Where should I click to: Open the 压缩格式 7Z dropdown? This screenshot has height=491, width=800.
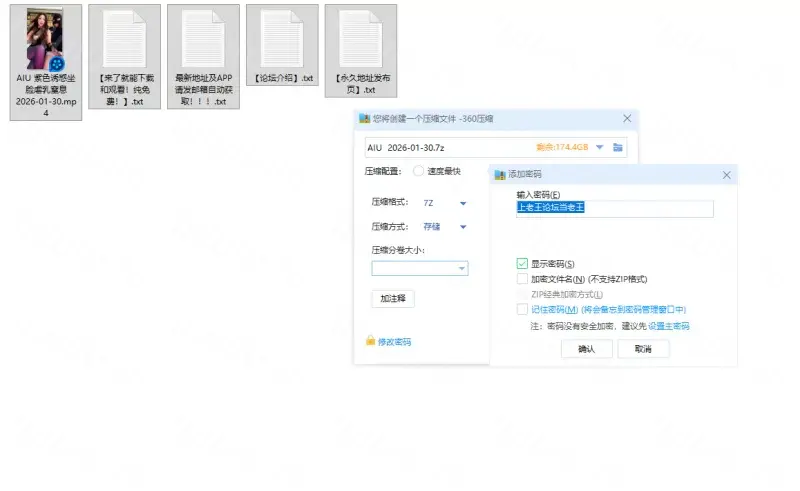coord(463,202)
